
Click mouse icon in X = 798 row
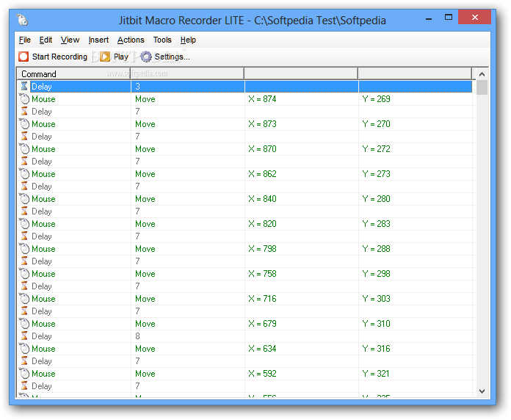tap(24, 249)
